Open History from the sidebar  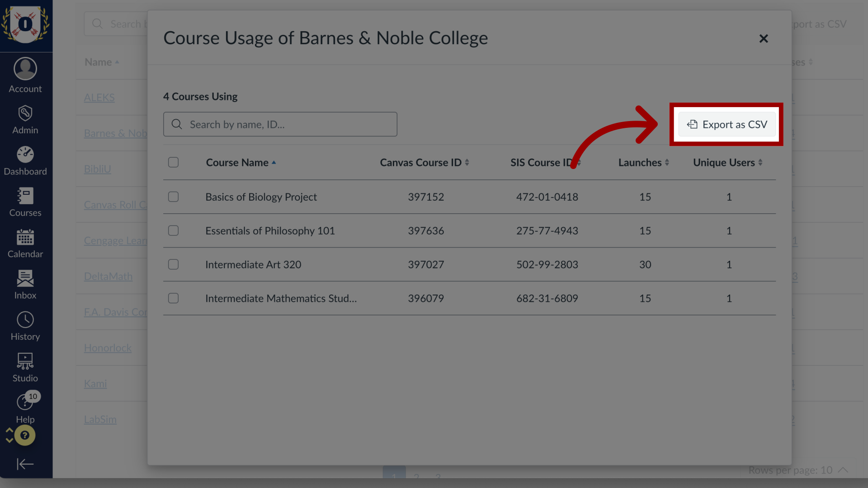(25, 327)
